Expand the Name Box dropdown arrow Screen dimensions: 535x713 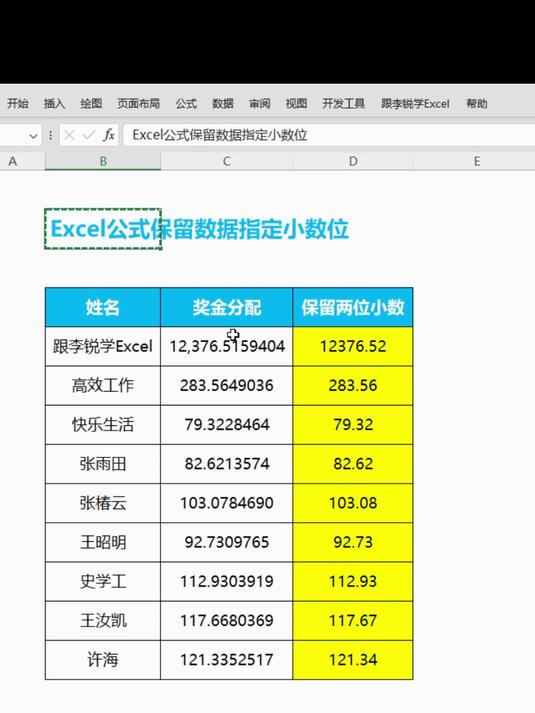(33, 136)
